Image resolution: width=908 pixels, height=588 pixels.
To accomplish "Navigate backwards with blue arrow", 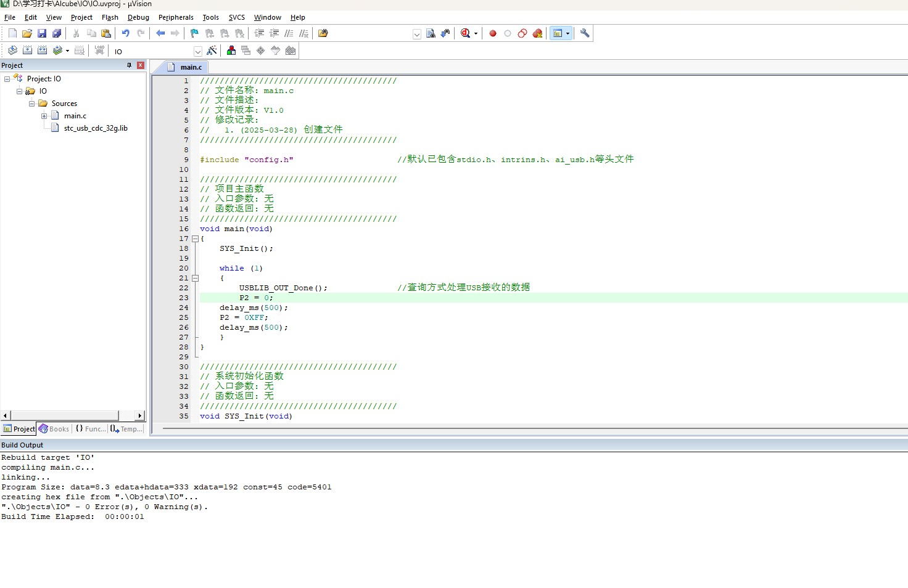I will 160,33.
